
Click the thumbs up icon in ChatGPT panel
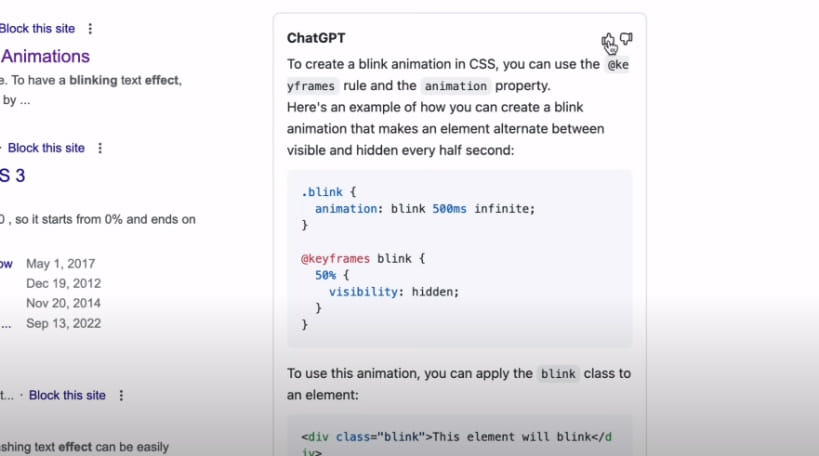click(x=608, y=40)
